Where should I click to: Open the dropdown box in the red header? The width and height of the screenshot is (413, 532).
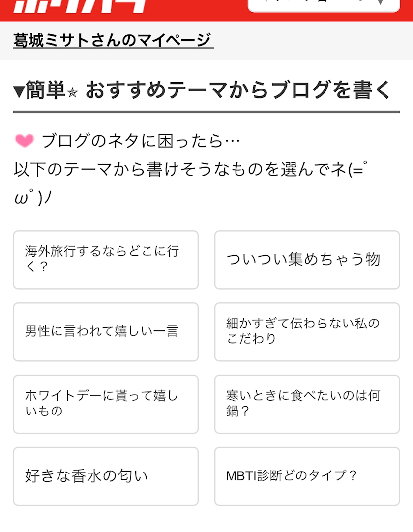click(324, 5)
